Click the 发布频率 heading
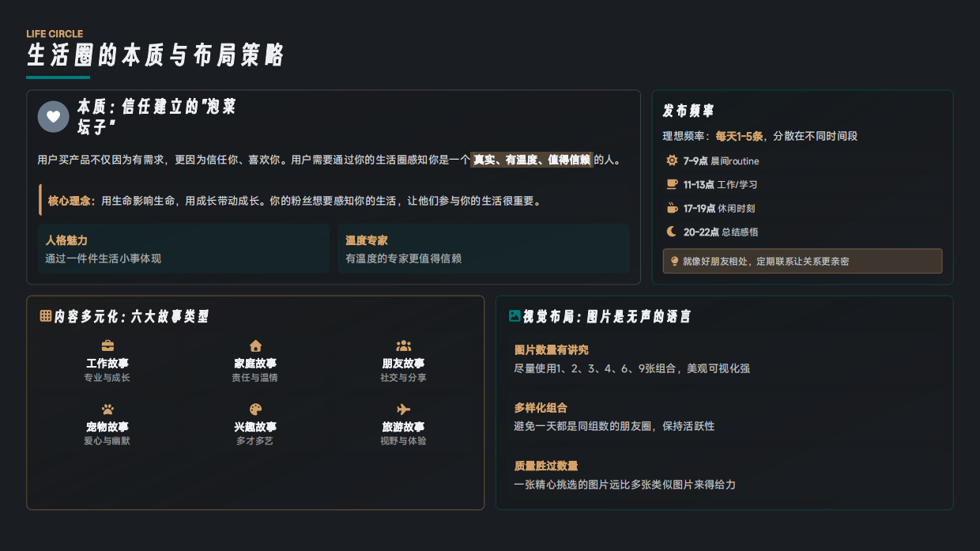Screen dimensions: 980x551 point(688,111)
